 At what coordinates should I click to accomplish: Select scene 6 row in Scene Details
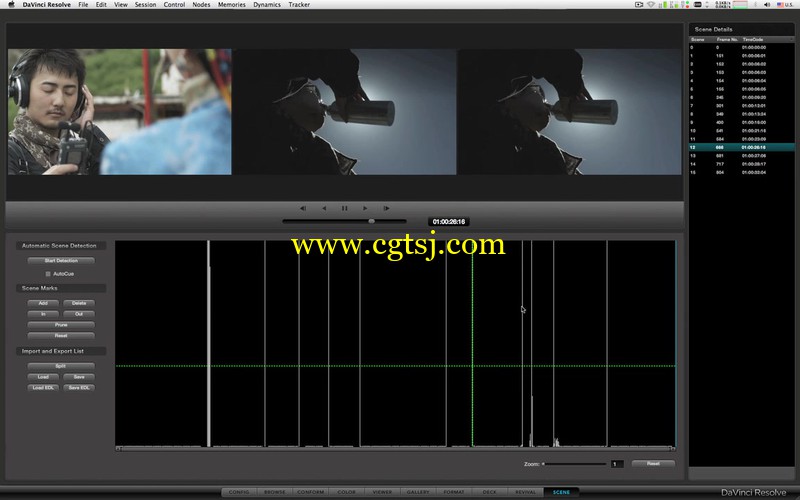(x=742, y=97)
